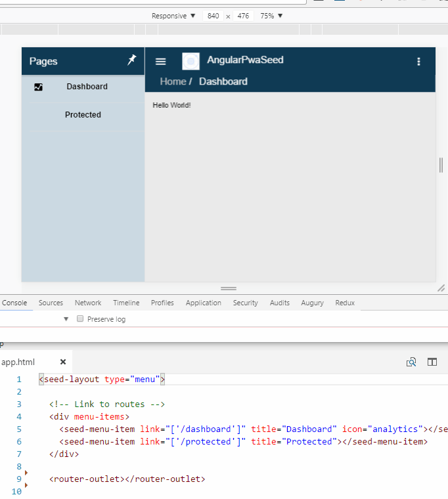Click the AngularPwaSeed title text
Viewport: 448px width, 499px height.
(x=245, y=60)
